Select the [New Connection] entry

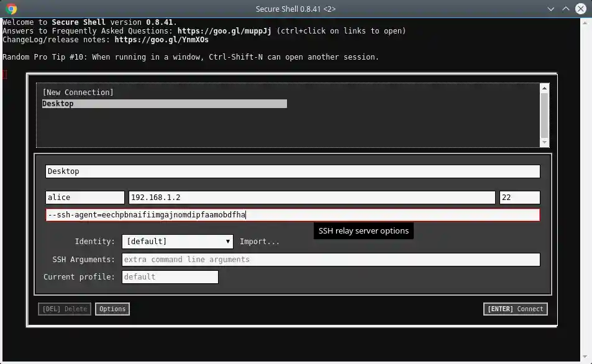pyautogui.click(x=78, y=92)
